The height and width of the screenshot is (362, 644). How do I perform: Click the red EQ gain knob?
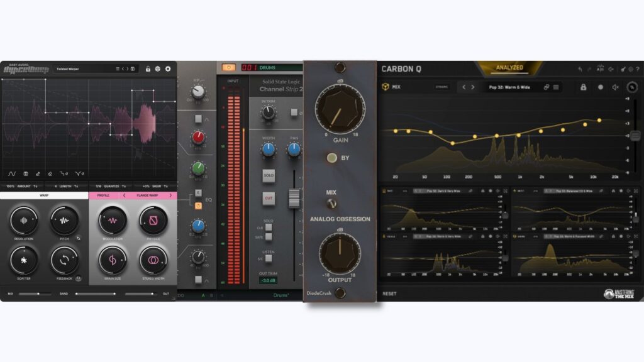(x=198, y=137)
